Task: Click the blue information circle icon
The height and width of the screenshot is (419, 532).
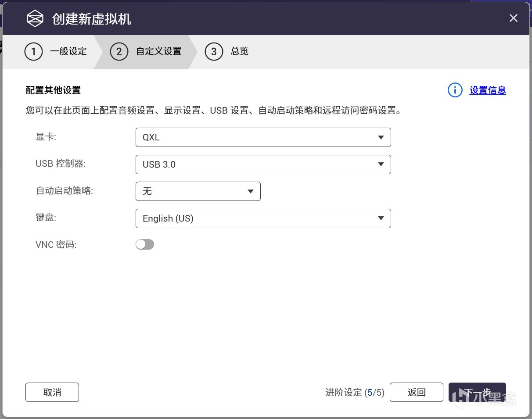Action: pyautogui.click(x=455, y=90)
